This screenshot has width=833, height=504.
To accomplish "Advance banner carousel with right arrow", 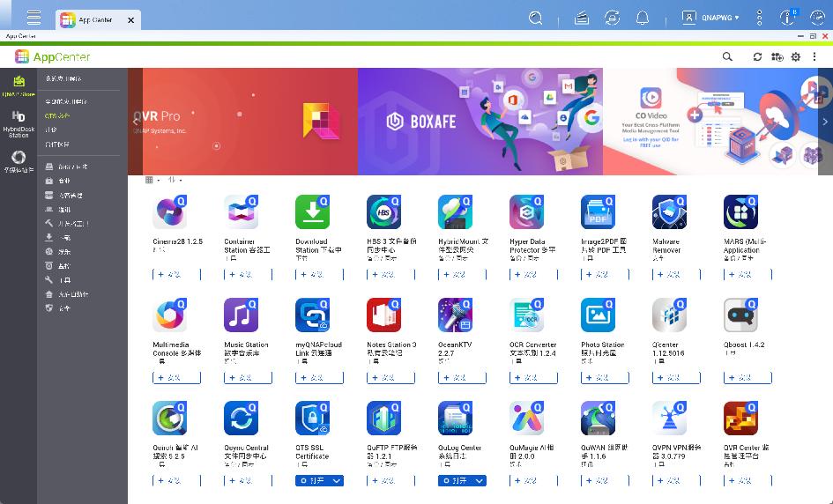I will (825, 122).
